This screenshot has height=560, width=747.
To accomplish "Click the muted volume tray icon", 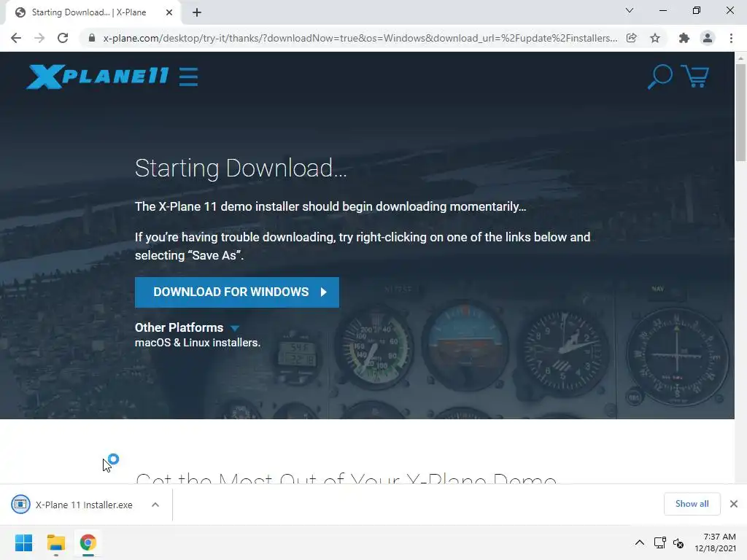I will tap(678, 542).
